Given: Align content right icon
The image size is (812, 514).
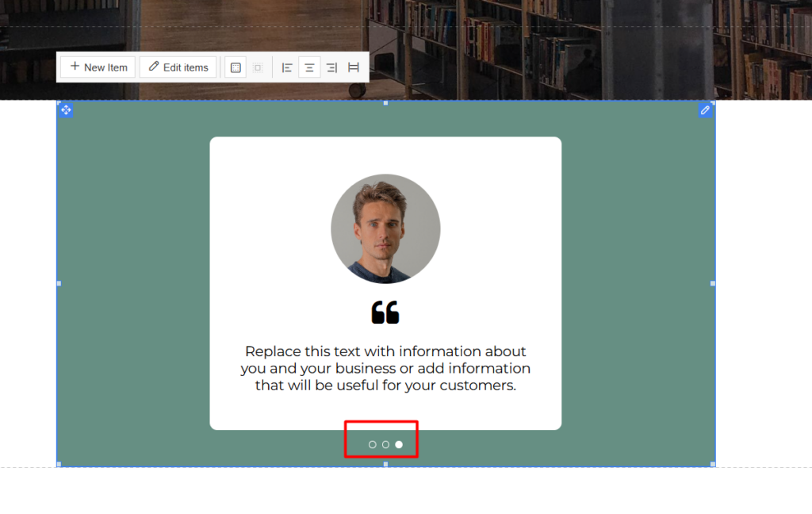Looking at the screenshot, I should (331, 68).
